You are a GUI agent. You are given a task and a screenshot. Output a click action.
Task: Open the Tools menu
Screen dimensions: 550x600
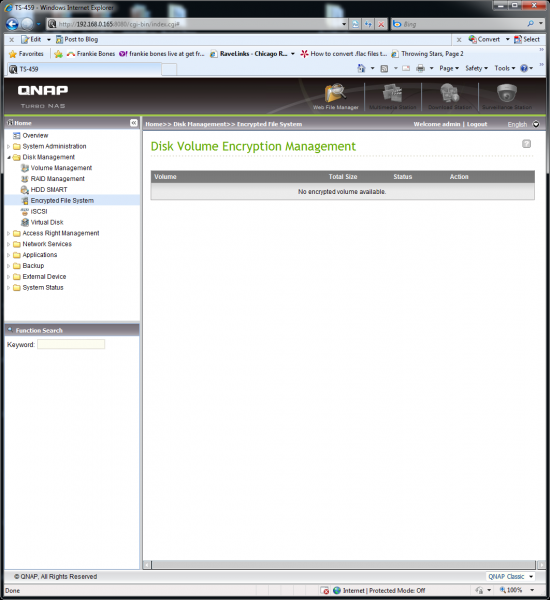click(504, 68)
